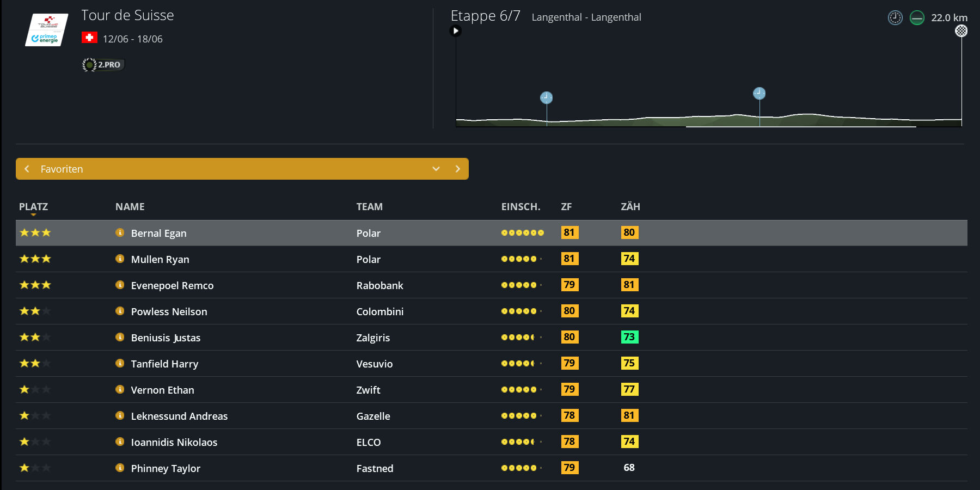Click the time trial clock icon near distance
980x490 pixels.
(x=895, y=18)
